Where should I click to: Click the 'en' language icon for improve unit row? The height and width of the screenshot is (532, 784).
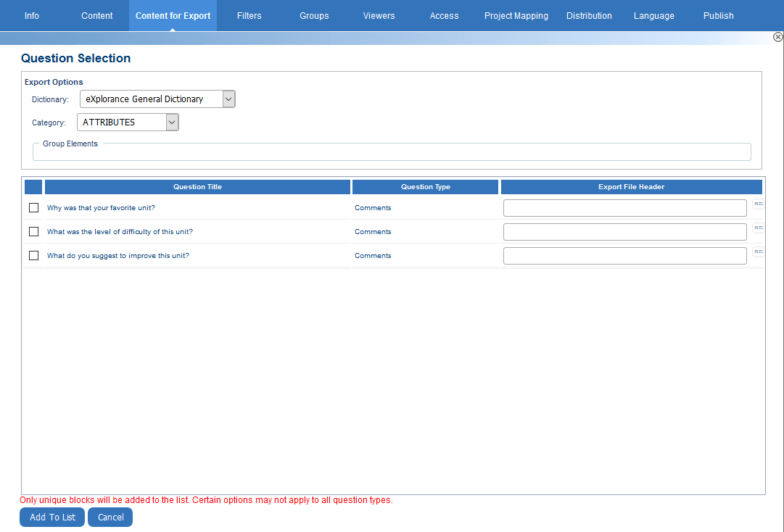tap(759, 252)
